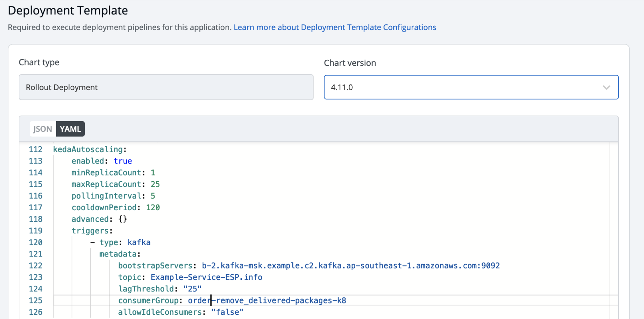644x319 pixels.
Task: Click line number 126 in the gutter
Action: tap(36, 312)
